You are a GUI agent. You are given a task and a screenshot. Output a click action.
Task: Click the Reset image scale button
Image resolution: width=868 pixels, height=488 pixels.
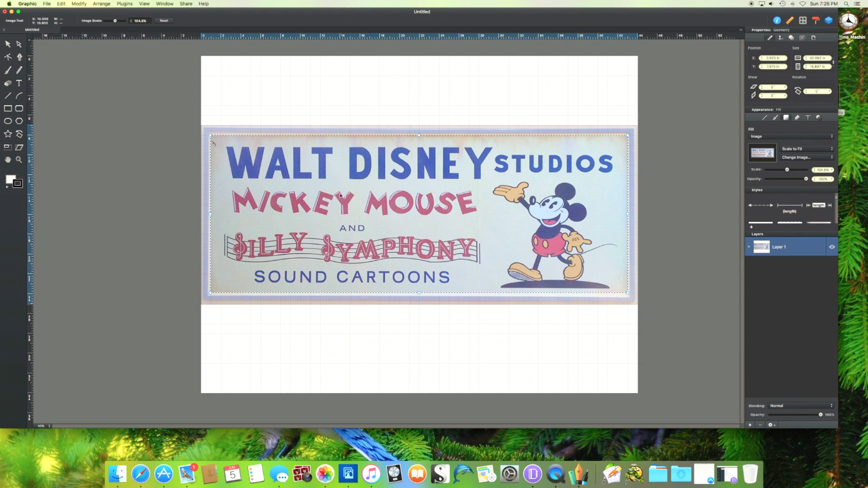tap(164, 21)
